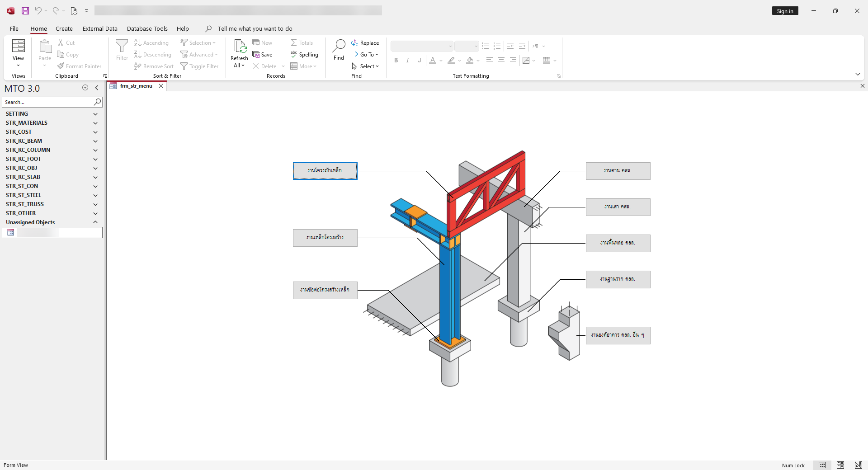This screenshot has height=470, width=868.
Task: Click the งานพื้นหล่อ คสล. button
Action: [x=618, y=243]
